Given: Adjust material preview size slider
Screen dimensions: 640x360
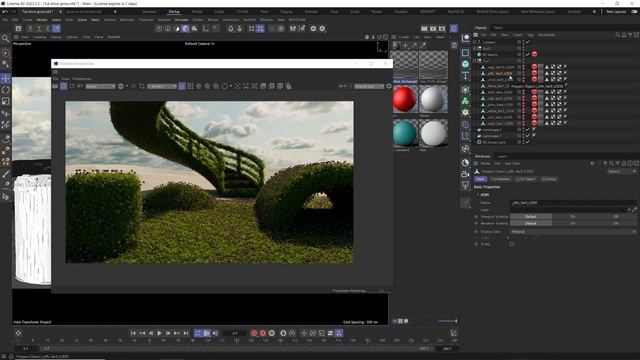Looking at the screenshot, I should tap(448, 321).
